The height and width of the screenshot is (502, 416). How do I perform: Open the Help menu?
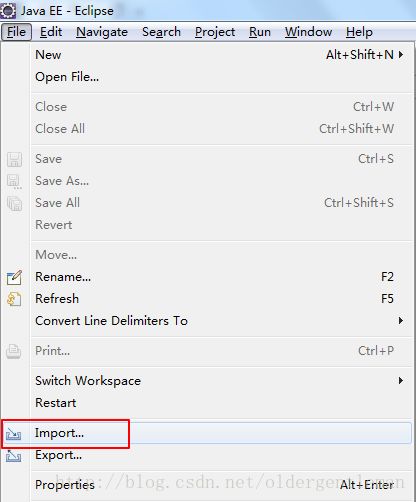[x=359, y=32]
